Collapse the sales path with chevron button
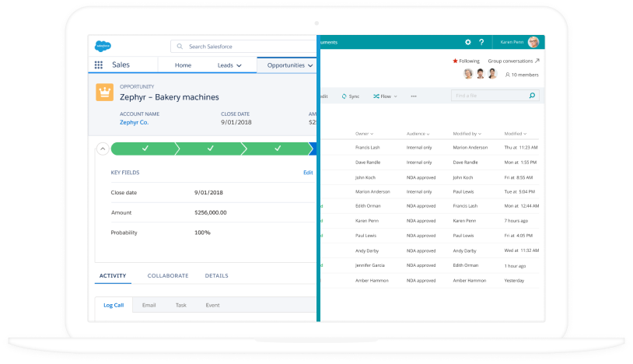633x364 pixels. [102, 149]
